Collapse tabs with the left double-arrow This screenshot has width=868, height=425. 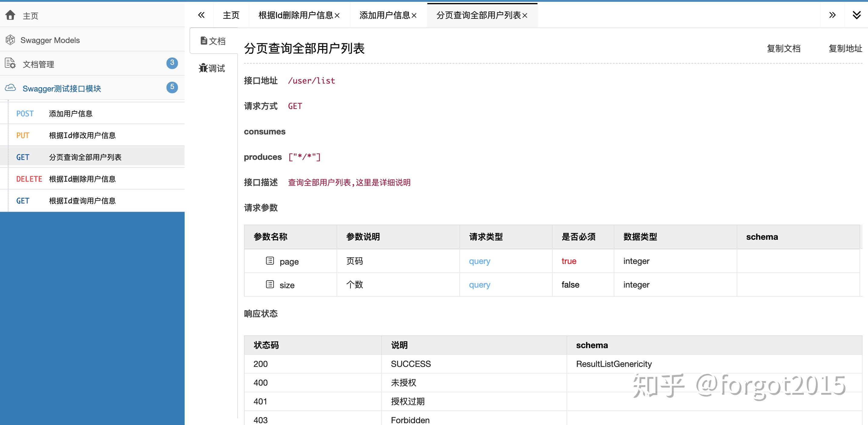201,15
